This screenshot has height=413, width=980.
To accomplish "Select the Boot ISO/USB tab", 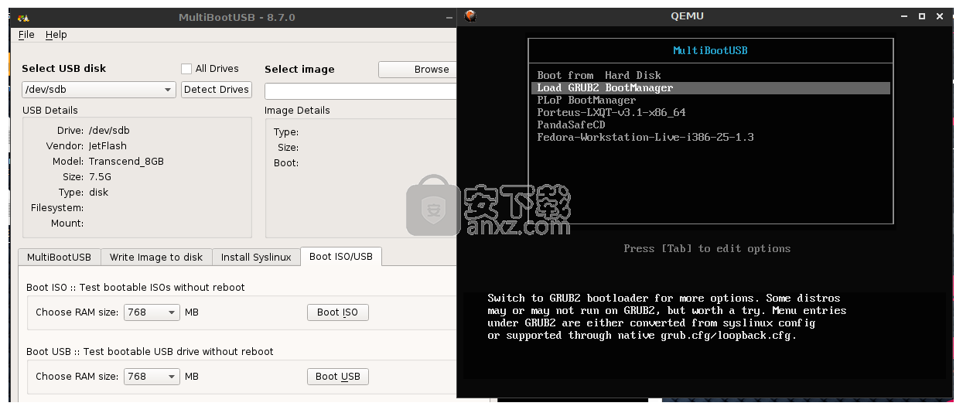I will click(x=340, y=256).
